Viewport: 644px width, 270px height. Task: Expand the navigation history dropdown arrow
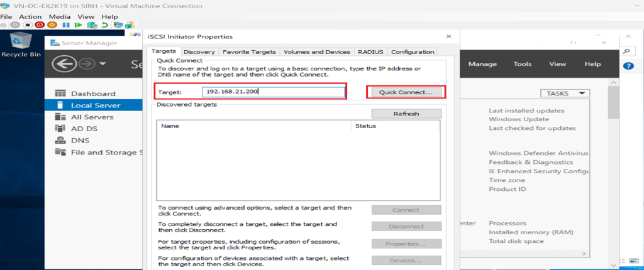103,64
